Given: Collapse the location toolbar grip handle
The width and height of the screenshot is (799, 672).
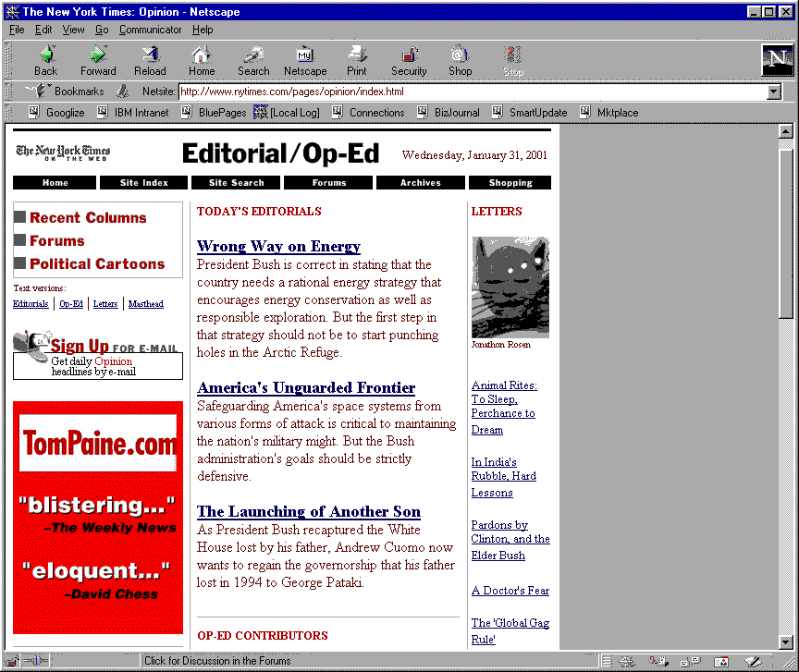Looking at the screenshot, I should pos(7,92).
